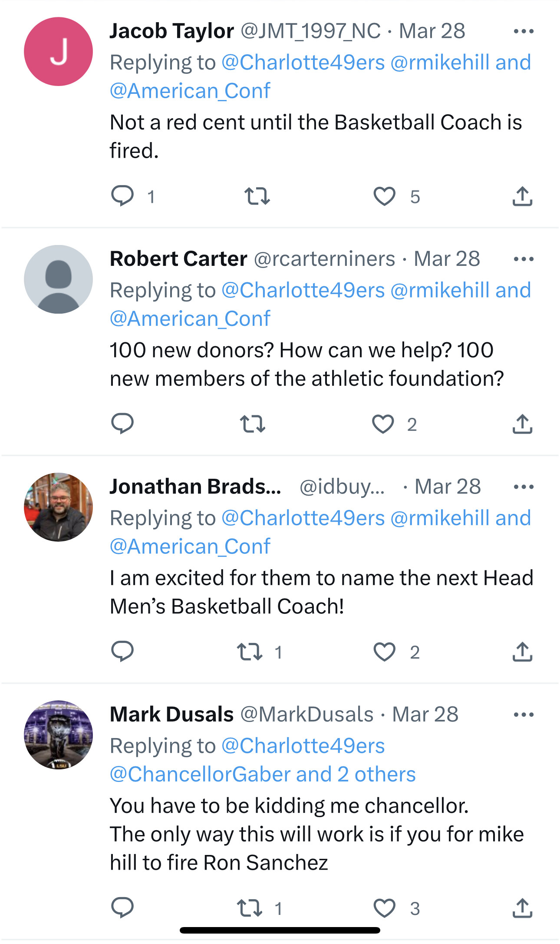Open Mark Dusals' profile avatar
560x944 pixels.
pos(58,735)
